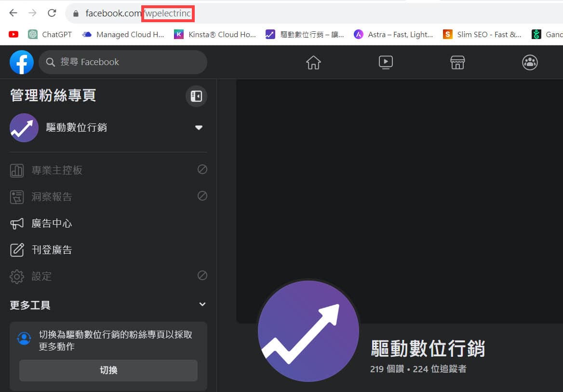Click the 洞察報告 report icon
The image size is (563, 392).
tap(17, 197)
